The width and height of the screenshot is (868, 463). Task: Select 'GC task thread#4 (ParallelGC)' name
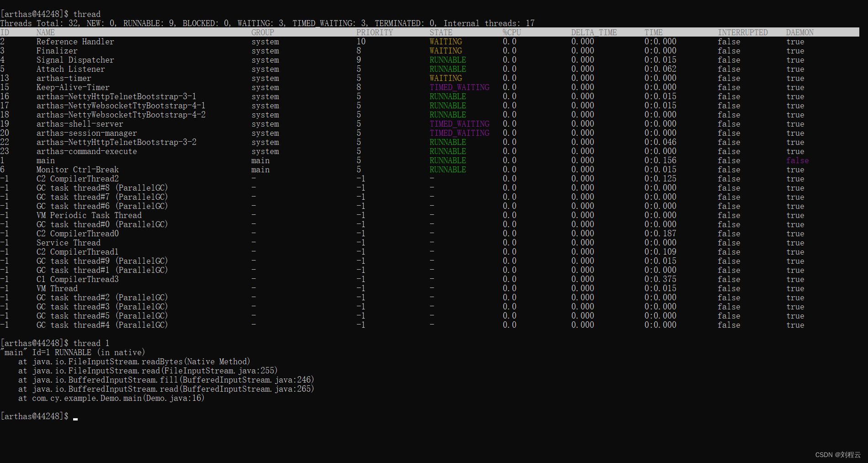tap(102, 325)
